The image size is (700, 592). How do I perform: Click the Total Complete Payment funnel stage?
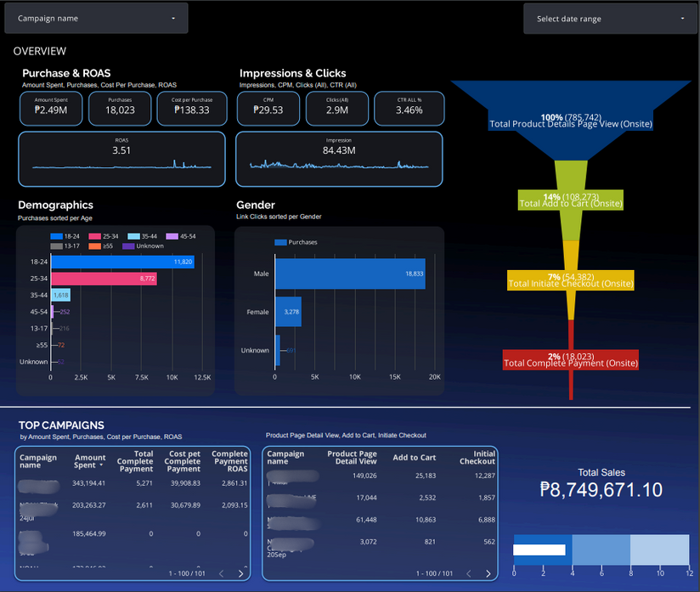coord(571,360)
